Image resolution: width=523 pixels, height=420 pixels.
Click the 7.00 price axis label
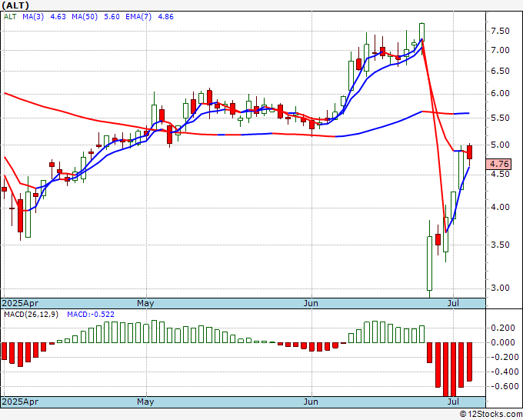click(500, 50)
